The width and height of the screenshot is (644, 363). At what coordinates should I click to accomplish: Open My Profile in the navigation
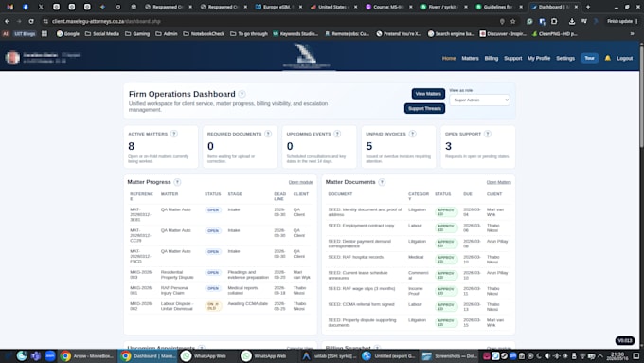(x=539, y=59)
